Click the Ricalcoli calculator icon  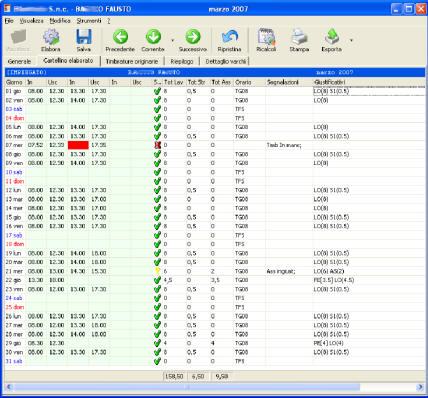click(266, 37)
